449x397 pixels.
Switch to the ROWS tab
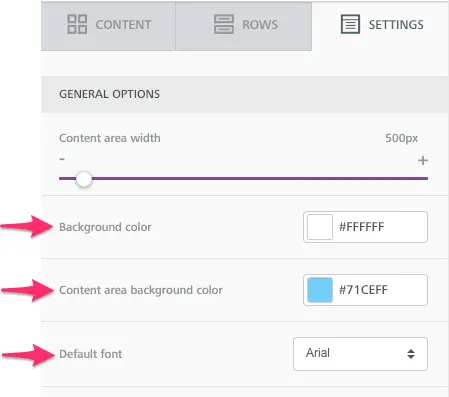click(x=244, y=26)
